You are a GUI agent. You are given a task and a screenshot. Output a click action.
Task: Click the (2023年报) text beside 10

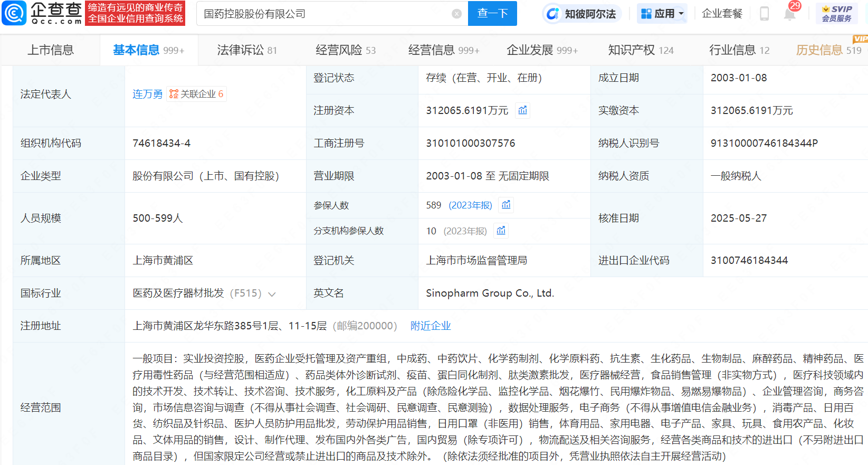tap(465, 231)
